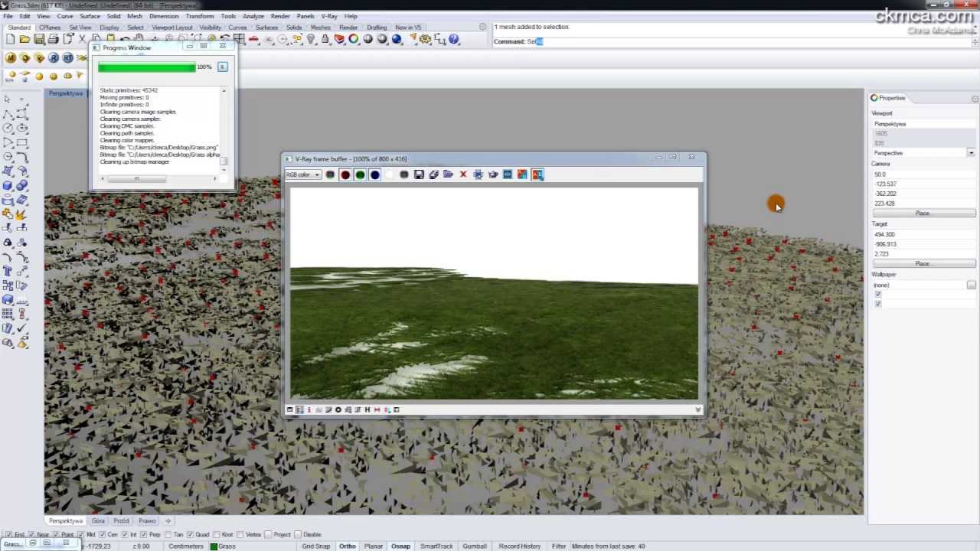Toggle Osnap in status bar
This screenshot has height=551, width=980.
(x=400, y=546)
